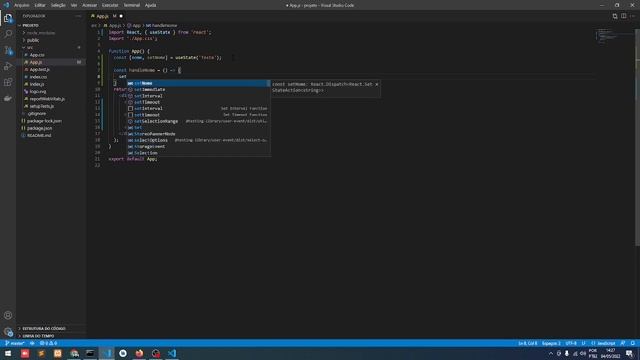Click the unsaved dot on App.js tab
Screen dimensions: 640x360
[121, 16]
